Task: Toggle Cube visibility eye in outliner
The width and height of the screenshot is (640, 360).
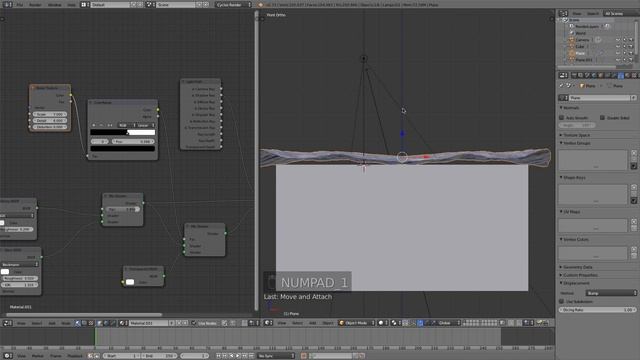Action: click(618, 47)
